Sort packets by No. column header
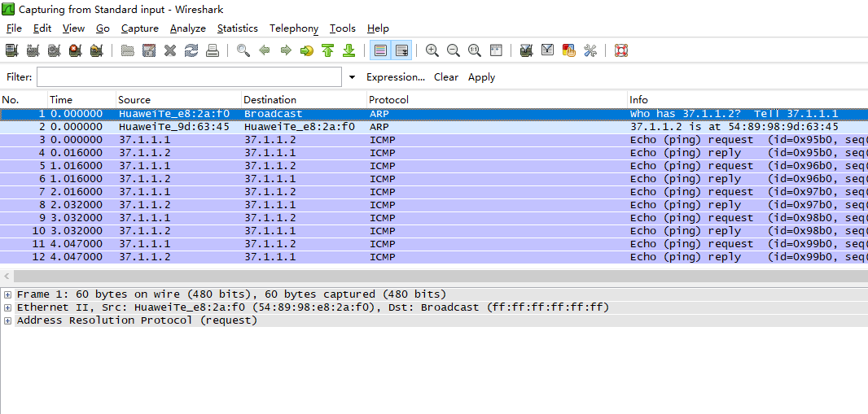This screenshot has height=414, width=868. [24, 99]
